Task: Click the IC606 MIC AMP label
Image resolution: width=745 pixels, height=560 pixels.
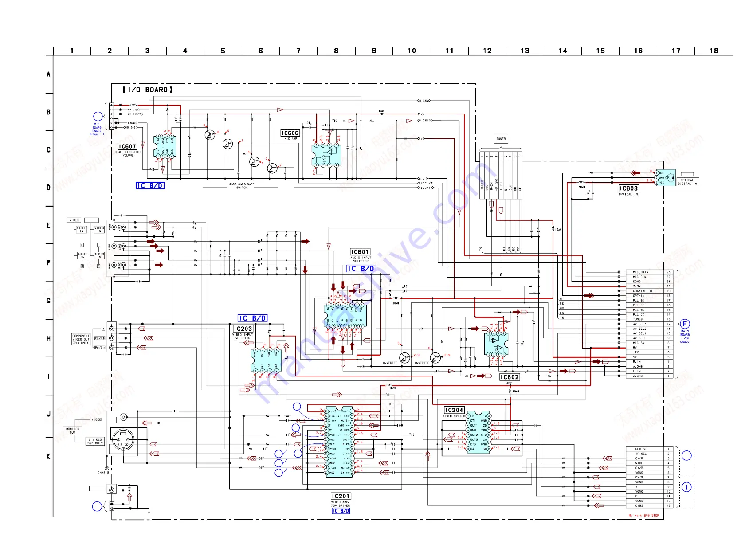Action: click(x=290, y=135)
